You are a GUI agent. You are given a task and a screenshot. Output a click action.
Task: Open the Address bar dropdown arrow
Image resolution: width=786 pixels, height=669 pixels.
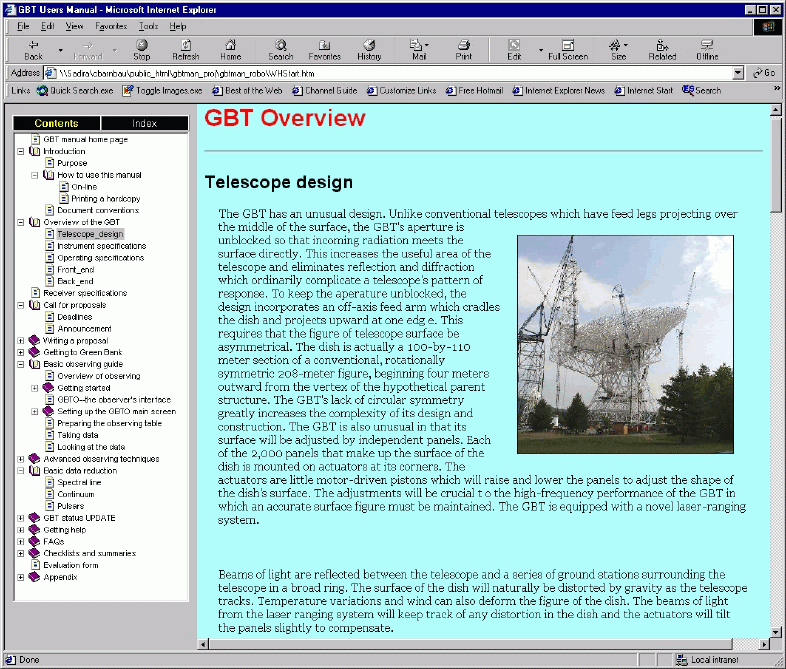point(738,73)
